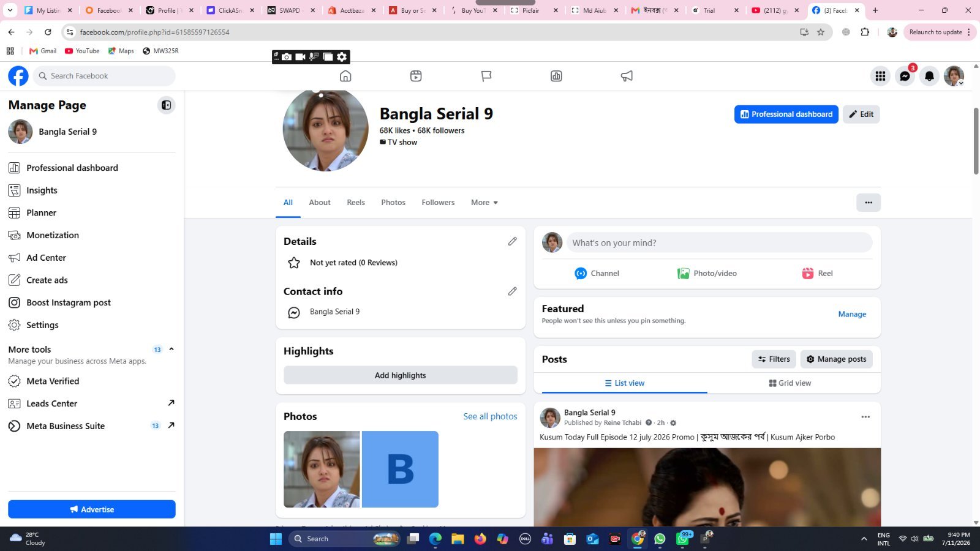The width and height of the screenshot is (980, 551).
Task: Open the Professional dashboard chart icon in top nav
Action: tap(556, 76)
